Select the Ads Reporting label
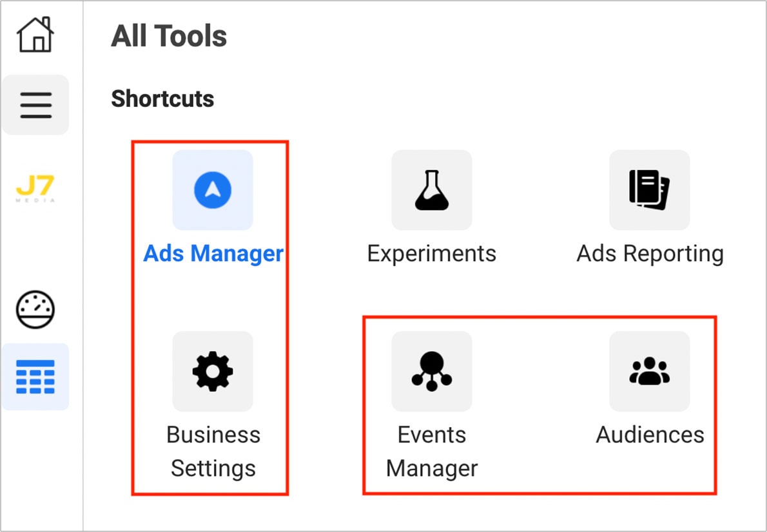The width and height of the screenshot is (767, 532). 649,253
